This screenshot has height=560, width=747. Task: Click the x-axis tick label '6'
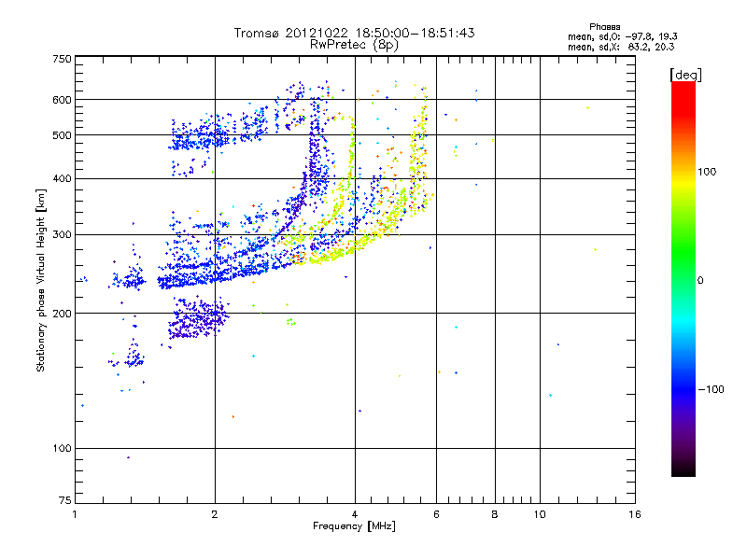(x=436, y=514)
